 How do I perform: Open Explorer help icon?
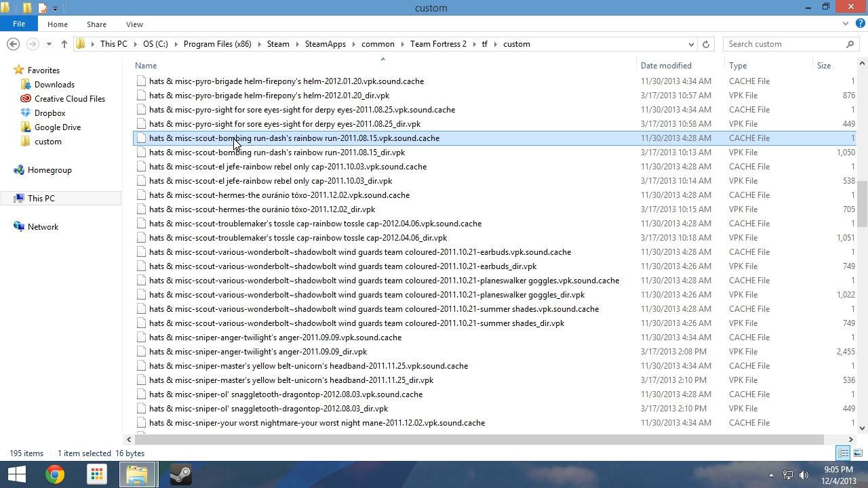tap(859, 24)
